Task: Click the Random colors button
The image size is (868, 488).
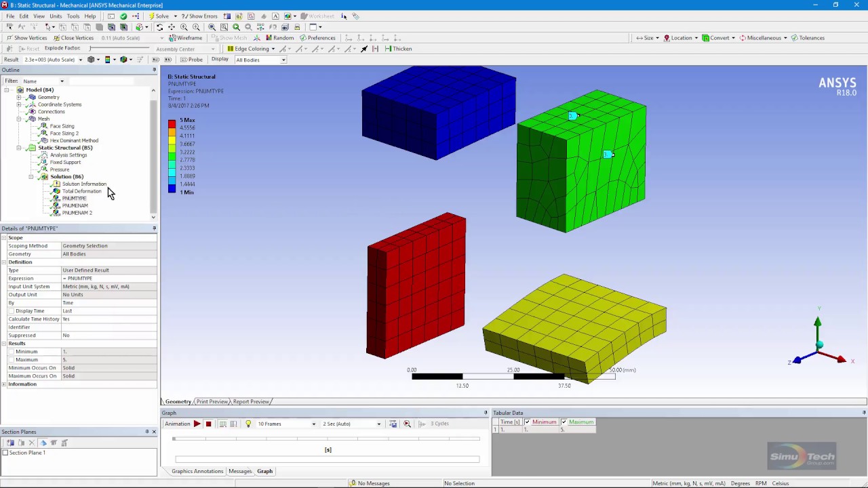Action: [279, 38]
